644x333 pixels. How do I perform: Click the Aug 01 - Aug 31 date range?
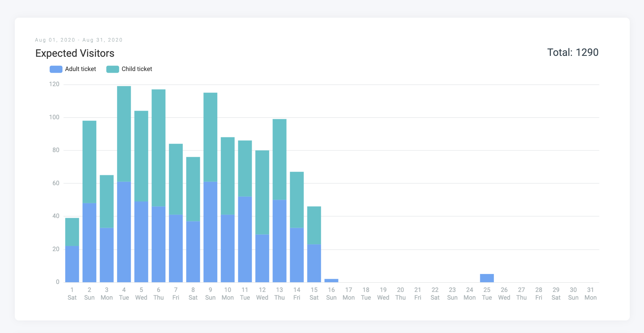(79, 40)
